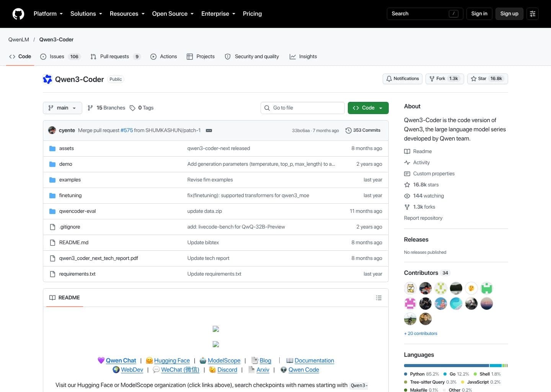551x392 pixels.
Task: Open the Insights tab
Action: click(x=303, y=57)
